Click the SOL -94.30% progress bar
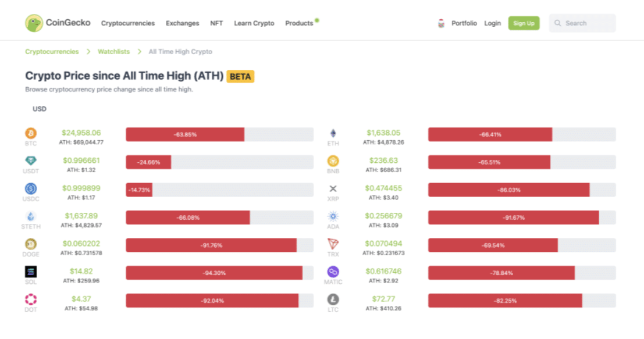This screenshot has height=339, width=644. [x=220, y=273]
